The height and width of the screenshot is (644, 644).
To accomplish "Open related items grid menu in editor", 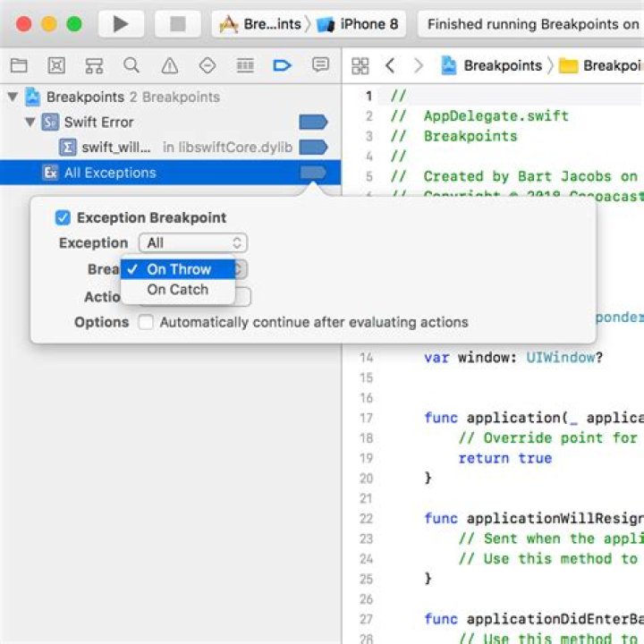I will (360, 65).
